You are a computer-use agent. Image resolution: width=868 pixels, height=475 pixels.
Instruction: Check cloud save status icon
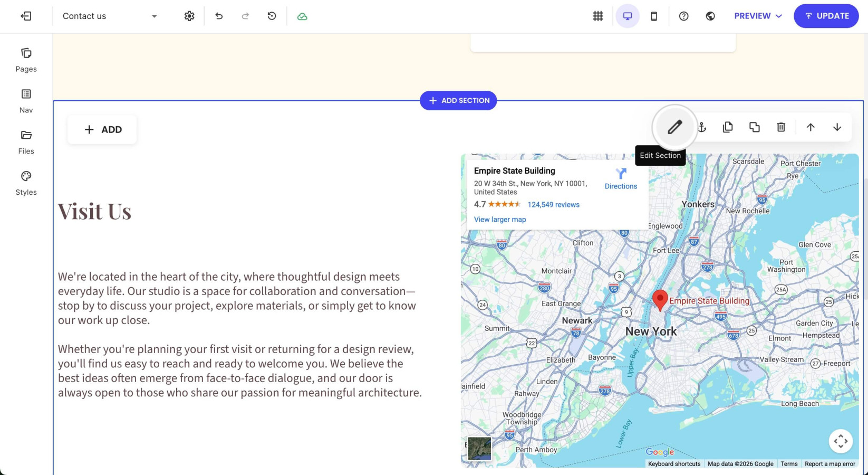302,16
